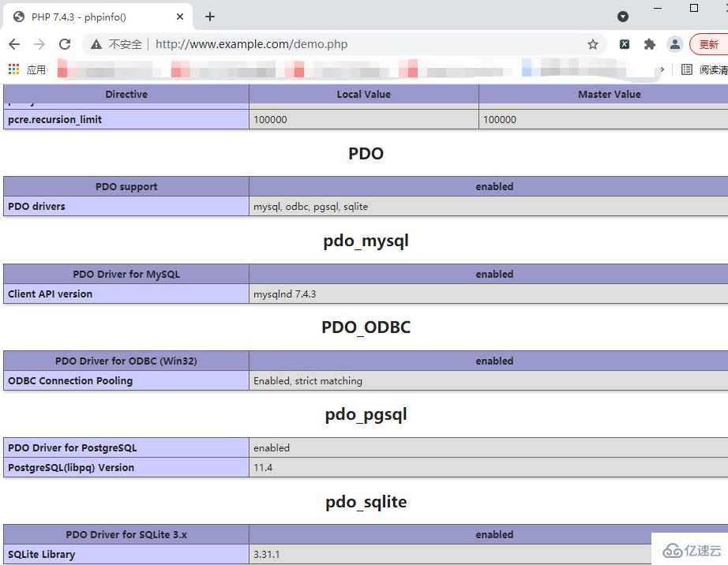728x565 pixels.
Task: Click the red 更新 update button
Action: 708,44
